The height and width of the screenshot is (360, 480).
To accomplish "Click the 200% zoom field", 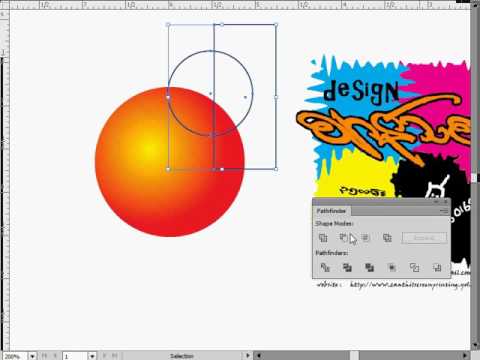I will 15,356.
